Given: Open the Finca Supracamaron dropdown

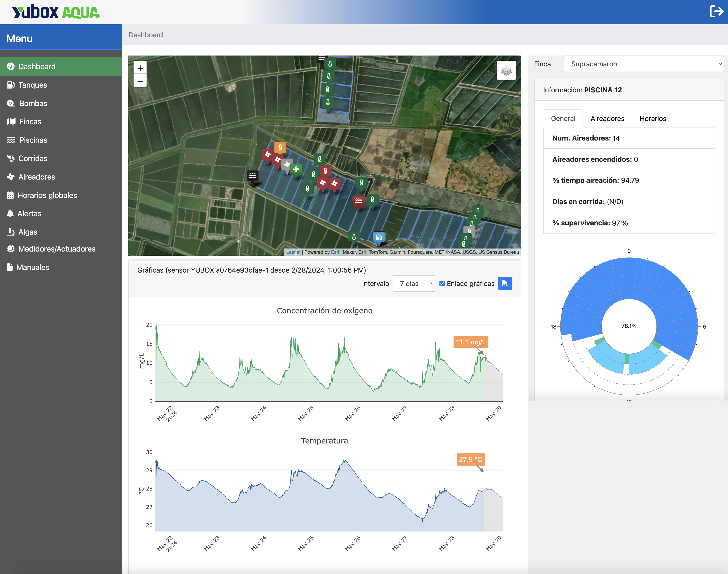Looking at the screenshot, I should [643, 64].
